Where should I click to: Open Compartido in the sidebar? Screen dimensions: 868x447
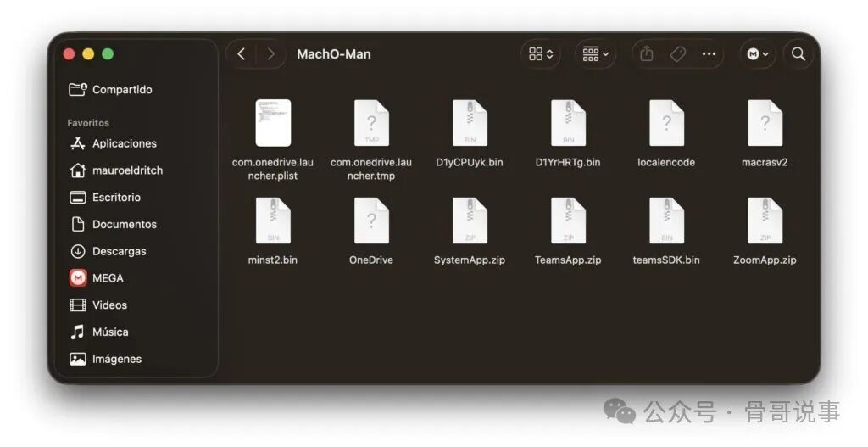111,89
